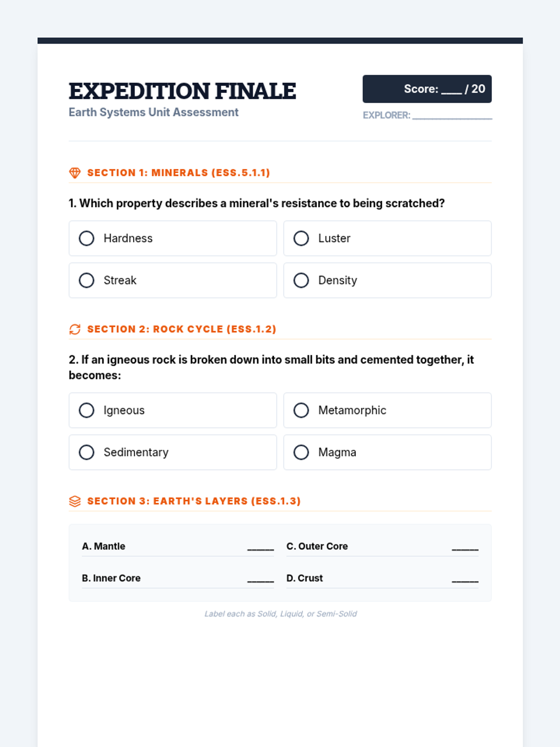The height and width of the screenshot is (747, 560).
Task: Mark Streak as the answer
Action: (173, 280)
